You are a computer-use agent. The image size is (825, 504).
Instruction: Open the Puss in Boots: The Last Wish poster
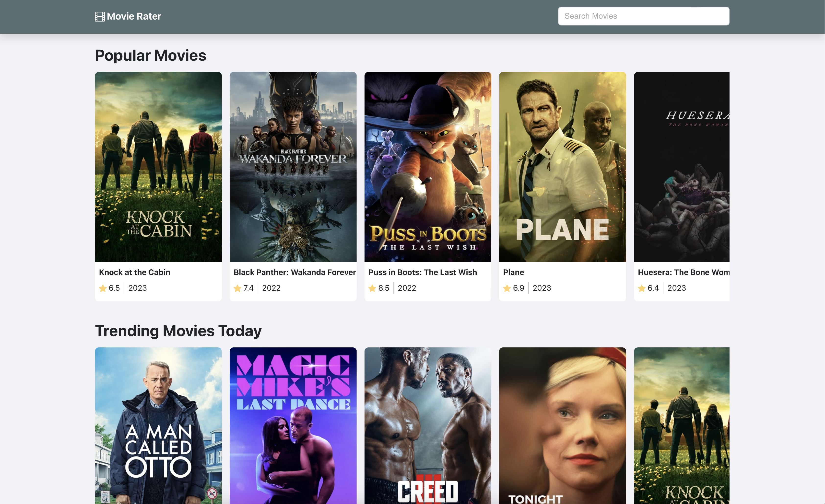coord(428,167)
